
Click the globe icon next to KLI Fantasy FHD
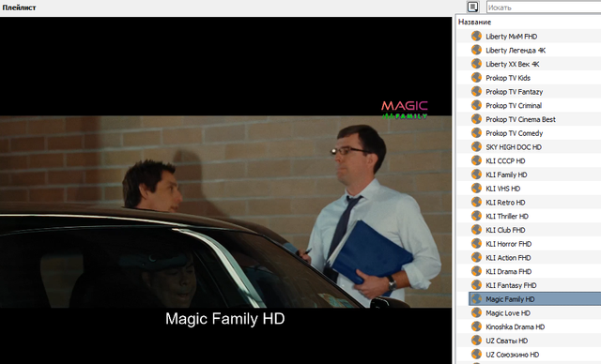coord(476,285)
